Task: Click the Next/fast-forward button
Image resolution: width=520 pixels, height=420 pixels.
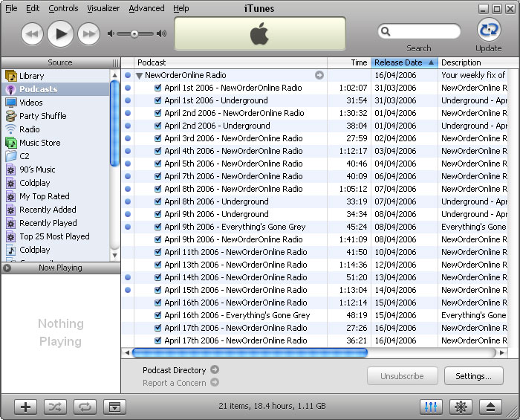Action: [89, 33]
